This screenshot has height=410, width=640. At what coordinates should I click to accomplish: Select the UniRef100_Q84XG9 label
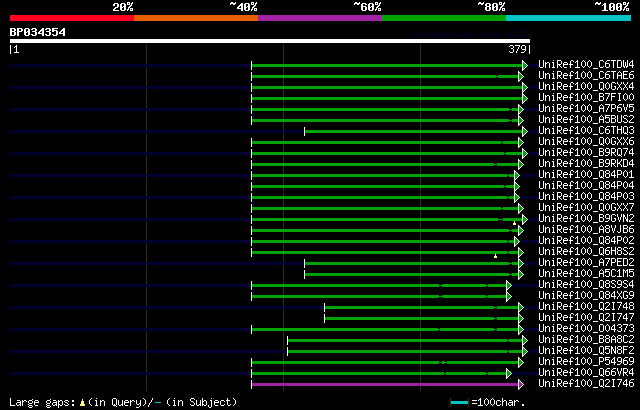pos(586,296)
